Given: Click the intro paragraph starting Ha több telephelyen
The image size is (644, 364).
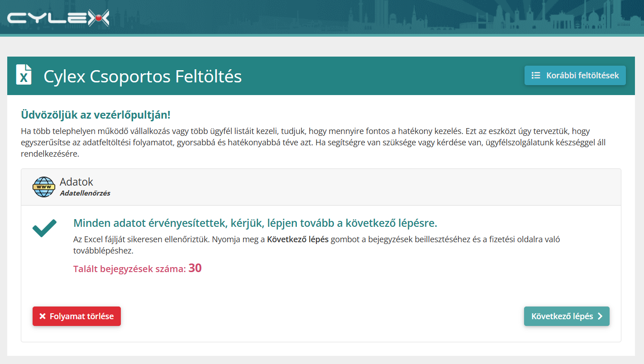Looking at the screenshot, I should (313, 143).
